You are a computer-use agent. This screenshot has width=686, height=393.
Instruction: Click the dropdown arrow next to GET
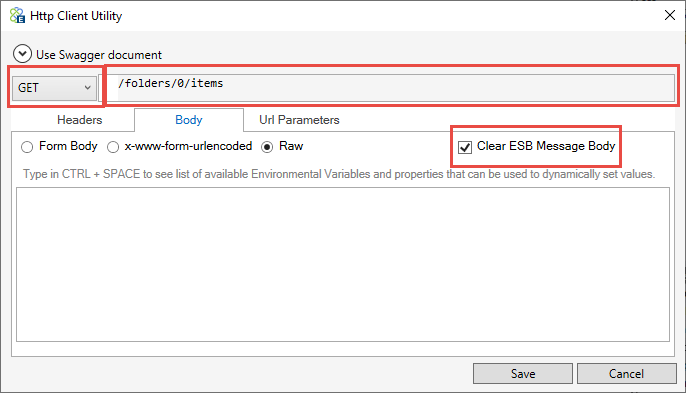tap(88, 88)
